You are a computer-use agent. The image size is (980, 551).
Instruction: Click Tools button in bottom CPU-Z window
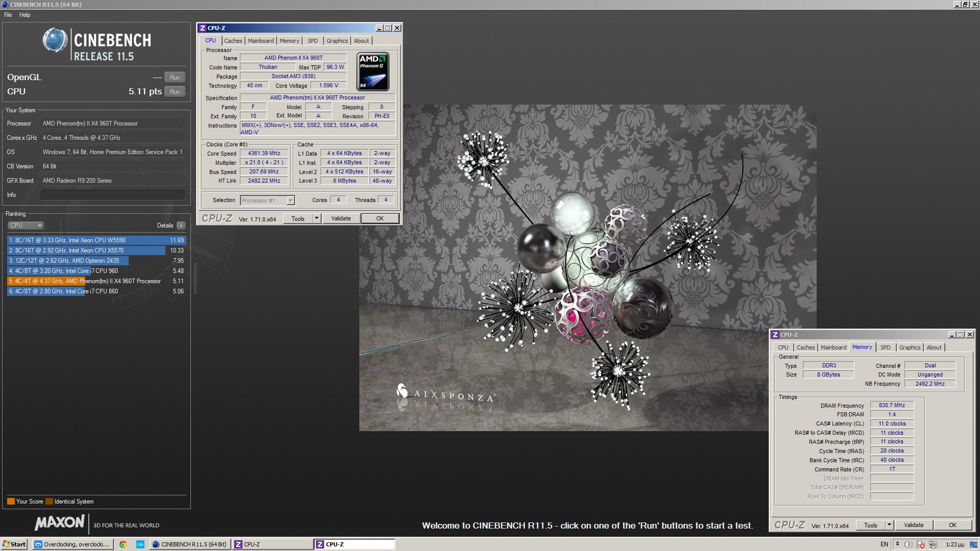point(871,525)
